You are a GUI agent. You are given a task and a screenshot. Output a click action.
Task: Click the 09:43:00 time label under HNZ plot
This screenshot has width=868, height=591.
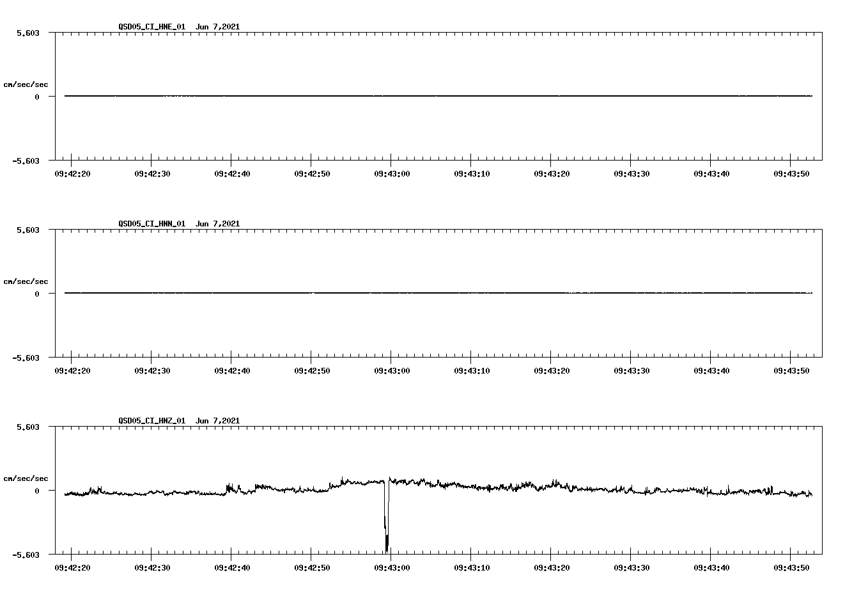click(392, 568)
